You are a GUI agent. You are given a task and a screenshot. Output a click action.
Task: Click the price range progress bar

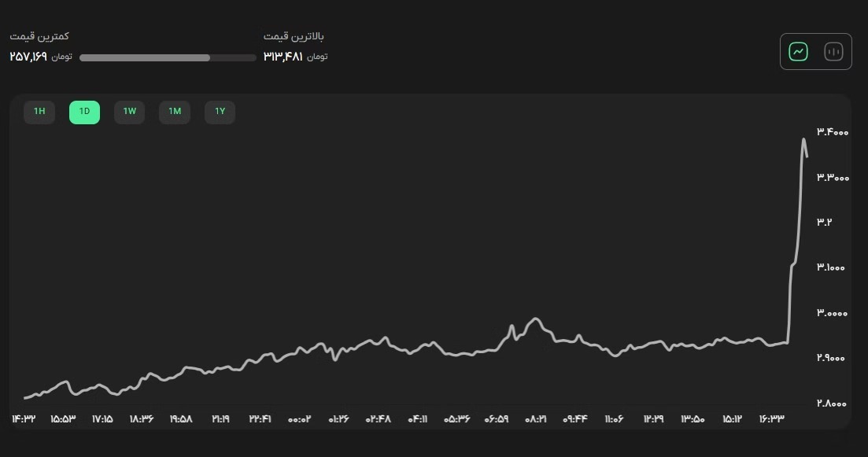pos(168,57)
